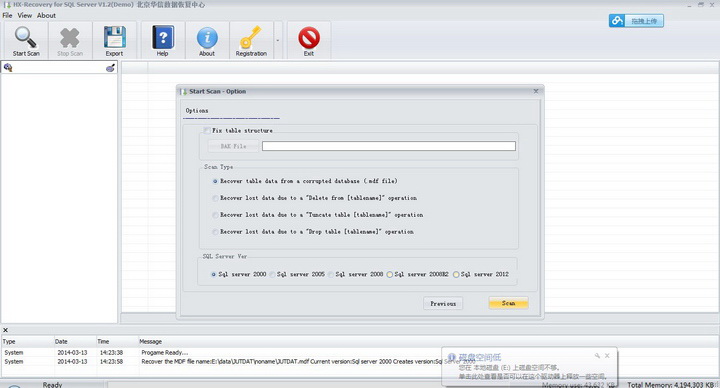Click the search icon in left panel

8,67
